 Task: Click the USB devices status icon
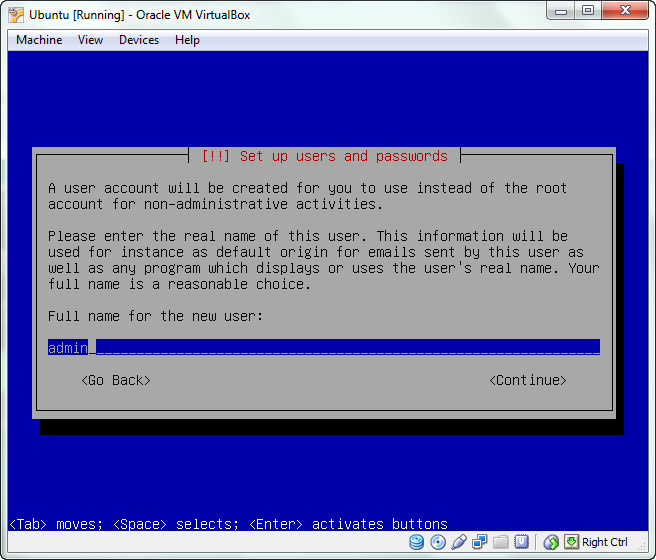click(x=459, y=542)
